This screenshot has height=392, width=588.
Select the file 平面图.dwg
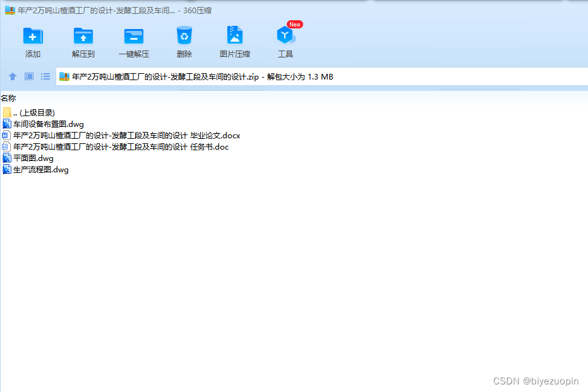(28, 158)
